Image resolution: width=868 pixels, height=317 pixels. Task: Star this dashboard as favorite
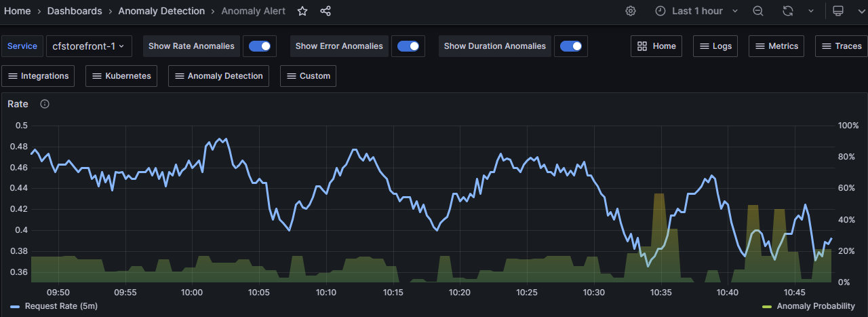pos(302,11)
